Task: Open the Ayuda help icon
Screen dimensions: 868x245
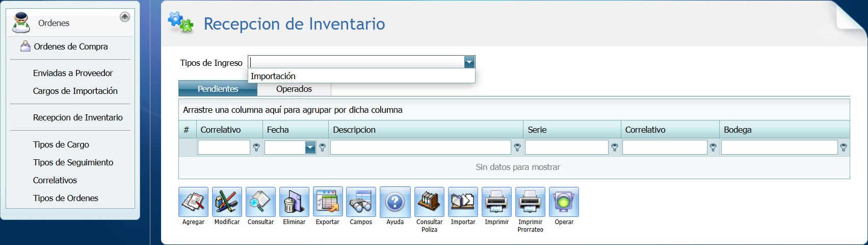Action: (395, 202)
